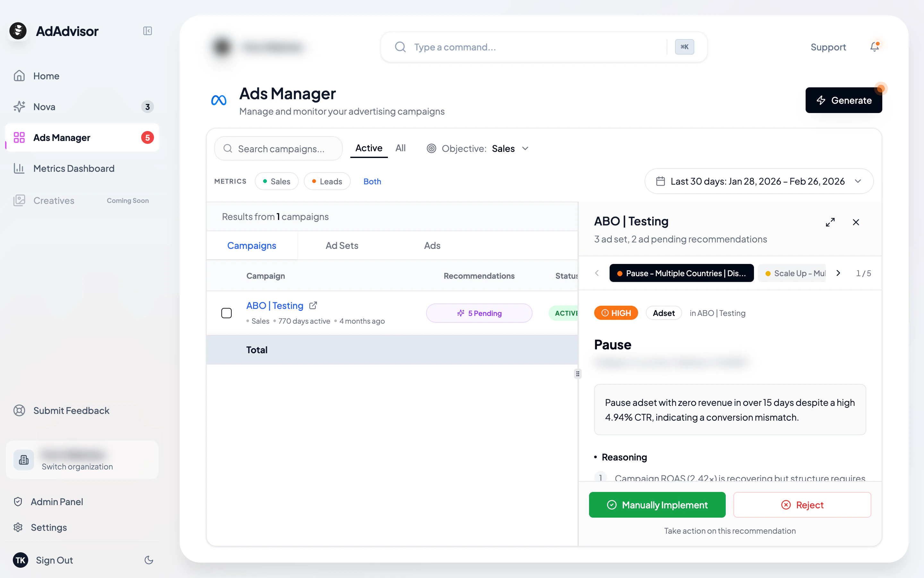Open the Support link
924x578 pixels.
(x=828, y=47)
